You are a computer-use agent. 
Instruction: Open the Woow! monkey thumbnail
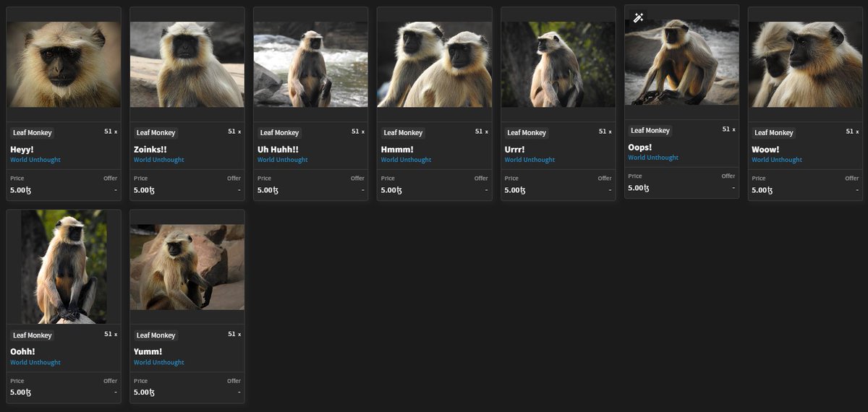pos(806,64)
